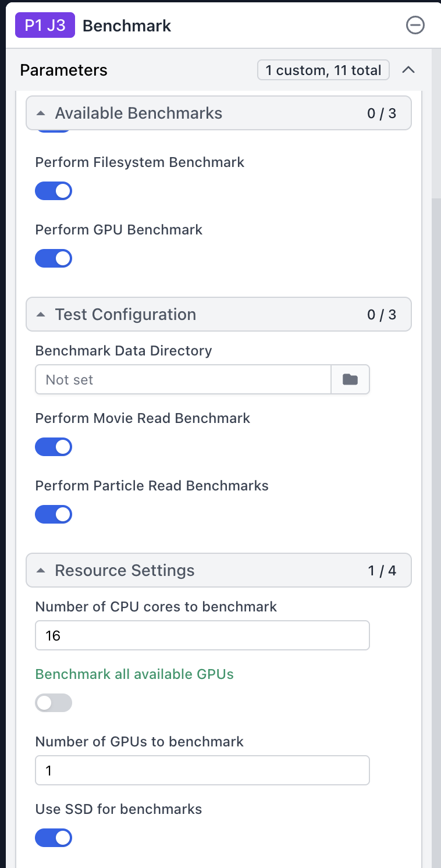Image resolution: width=441 pixels, height=868 pixels.
Task: Click the circled minus icon beside Benchmark
Action: coord(415,25)
